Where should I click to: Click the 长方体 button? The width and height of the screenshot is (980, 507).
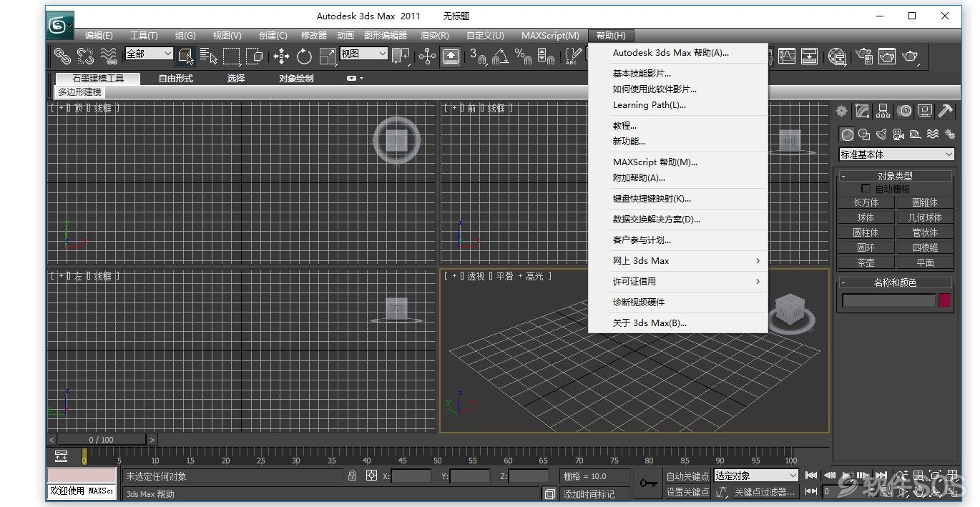866,202
